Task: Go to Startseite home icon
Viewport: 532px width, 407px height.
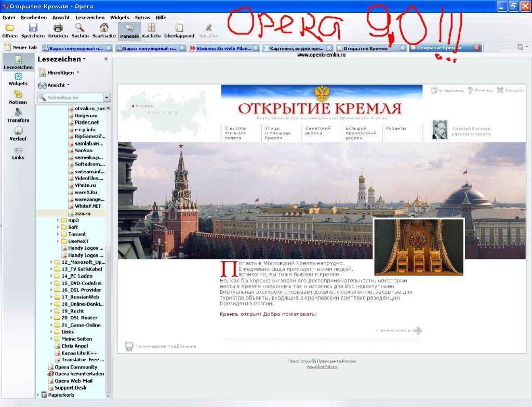Action: pos(104,28)
